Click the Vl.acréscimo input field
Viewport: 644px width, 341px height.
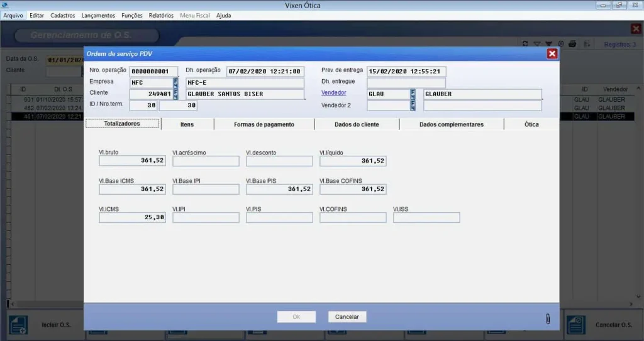tap(206, 161)
